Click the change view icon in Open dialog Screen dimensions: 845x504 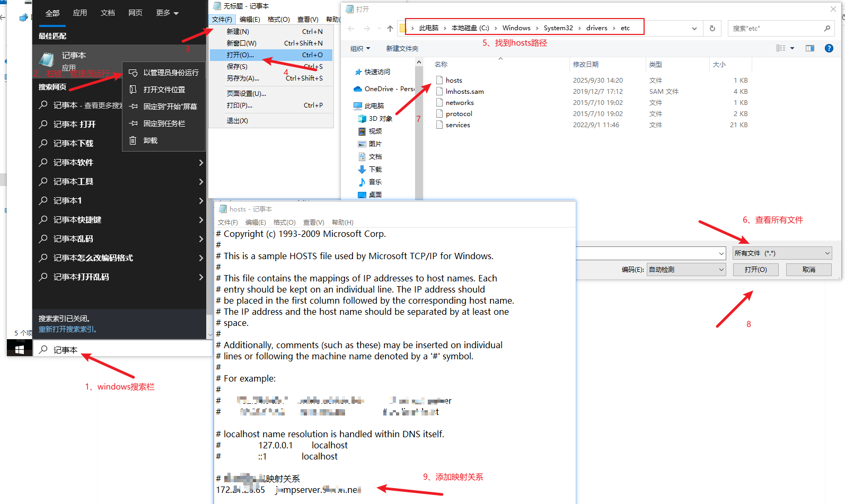pyautogui.click(x=781, y=48)
